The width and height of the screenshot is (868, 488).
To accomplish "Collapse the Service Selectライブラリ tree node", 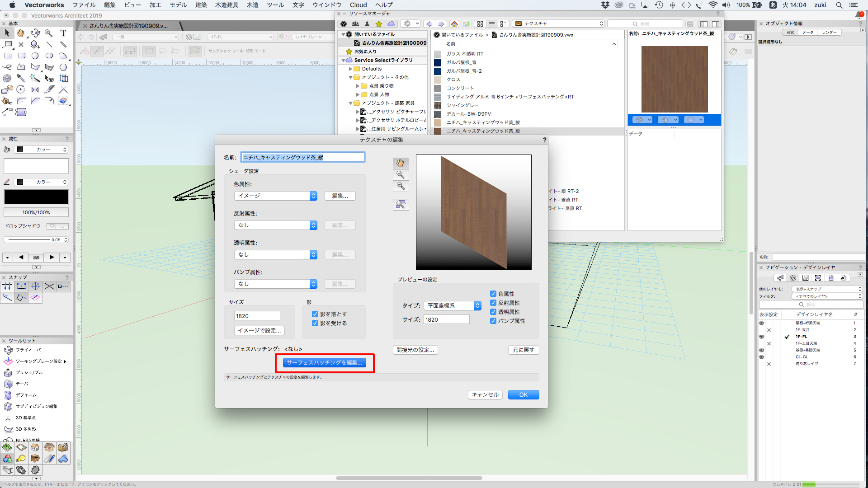I will pyautogui.click(x=344, y=60).
